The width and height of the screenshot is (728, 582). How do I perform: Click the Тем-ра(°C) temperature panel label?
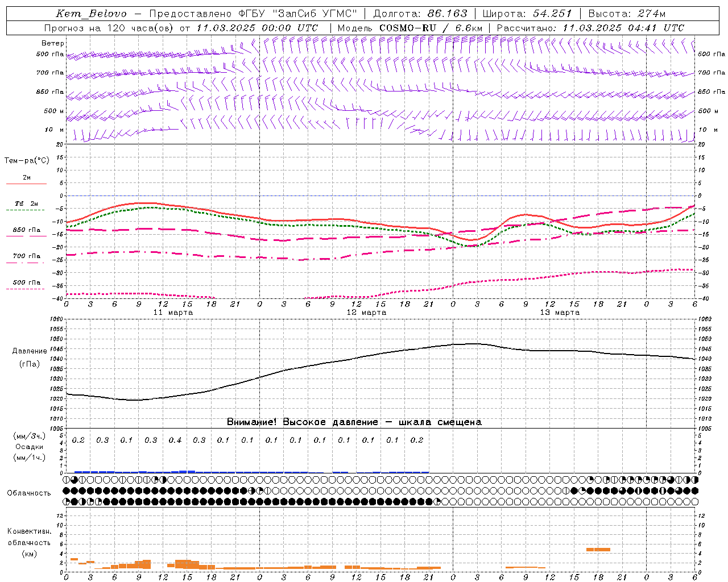pyautogui.click(x=27, y=161)
